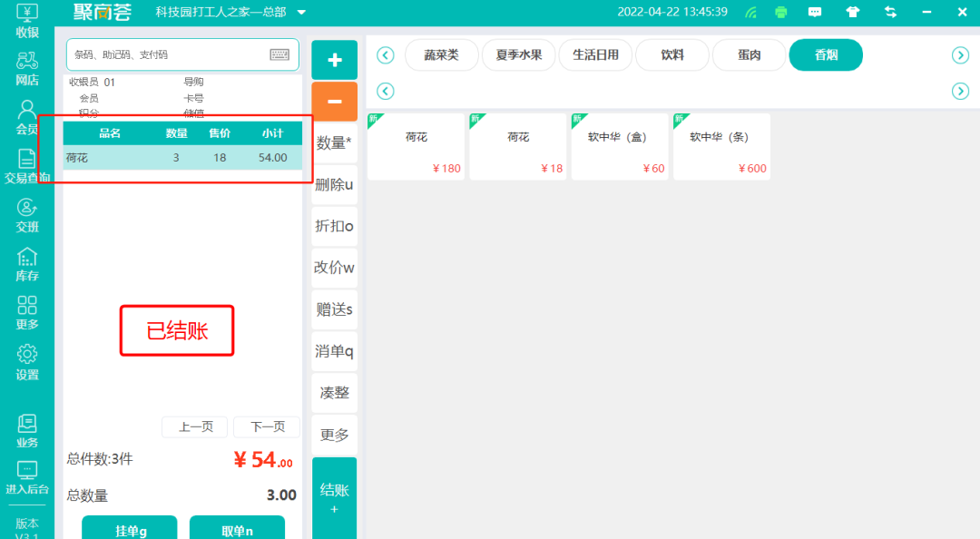980x539 pixels.
Task: Open 交易查询 transaction query in sidebar
Action: pos(27,167)
